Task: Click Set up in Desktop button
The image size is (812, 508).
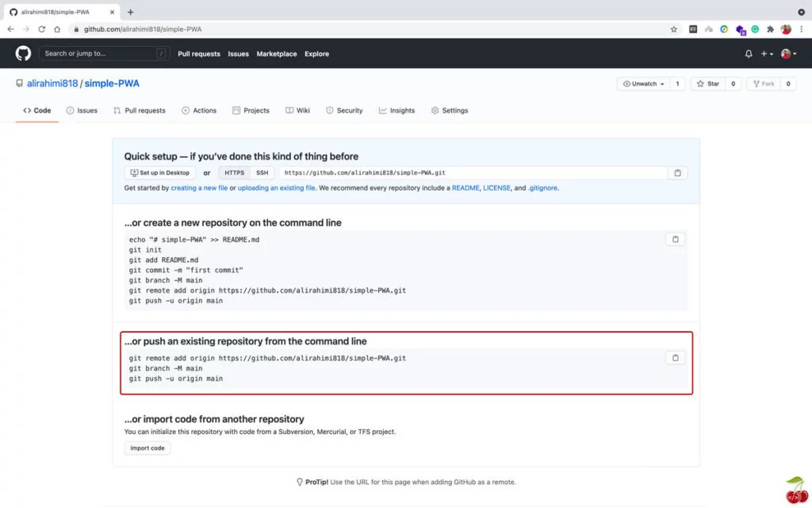Action: coord(160,173)
